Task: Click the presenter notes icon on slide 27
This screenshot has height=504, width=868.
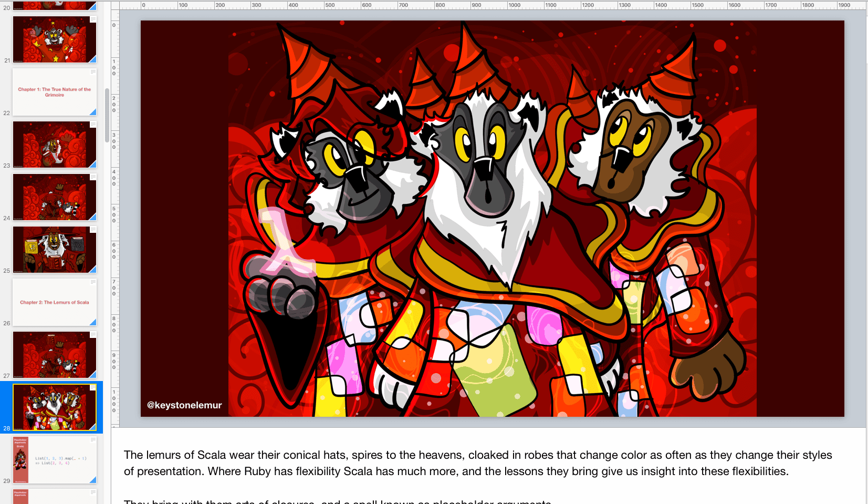Action: click(x=93, y=335)
